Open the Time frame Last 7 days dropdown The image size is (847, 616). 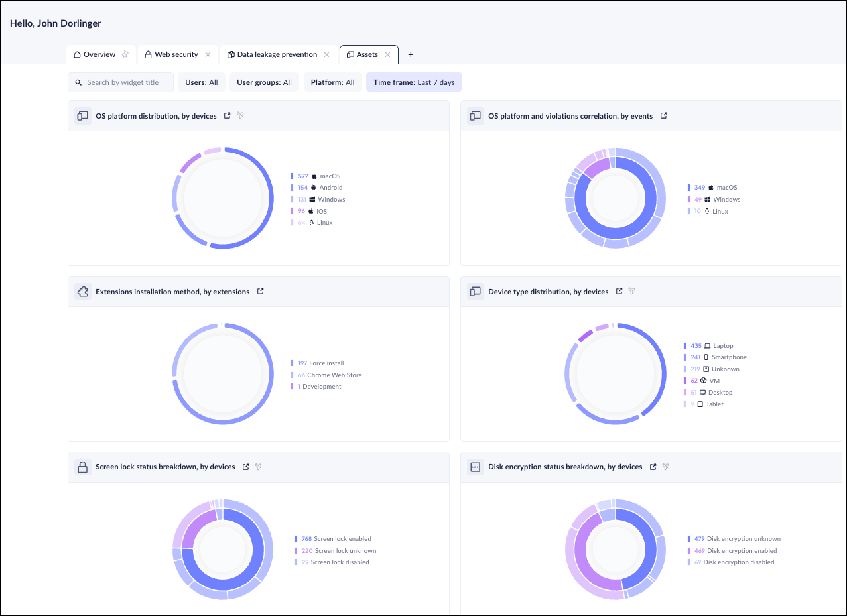(x=414, y=82)
